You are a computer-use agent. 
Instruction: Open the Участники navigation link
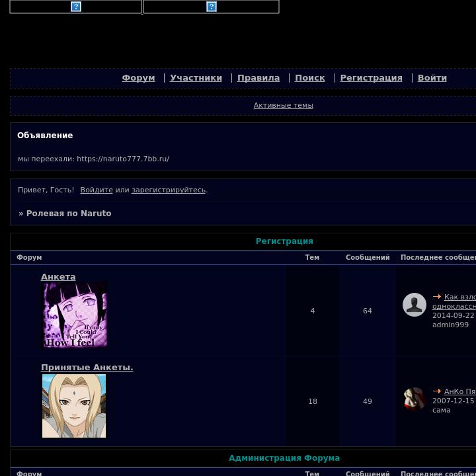pyautogui.click(x=196, y=78)
